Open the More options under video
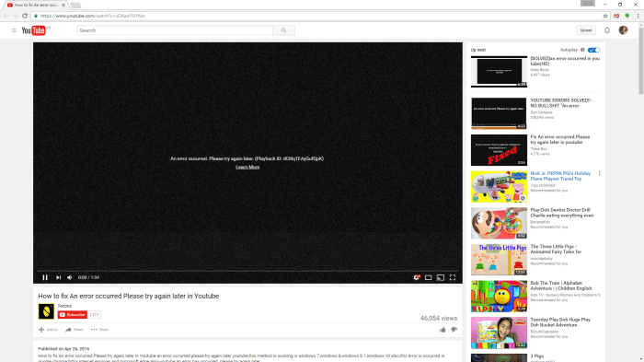 tap(99, 330)
